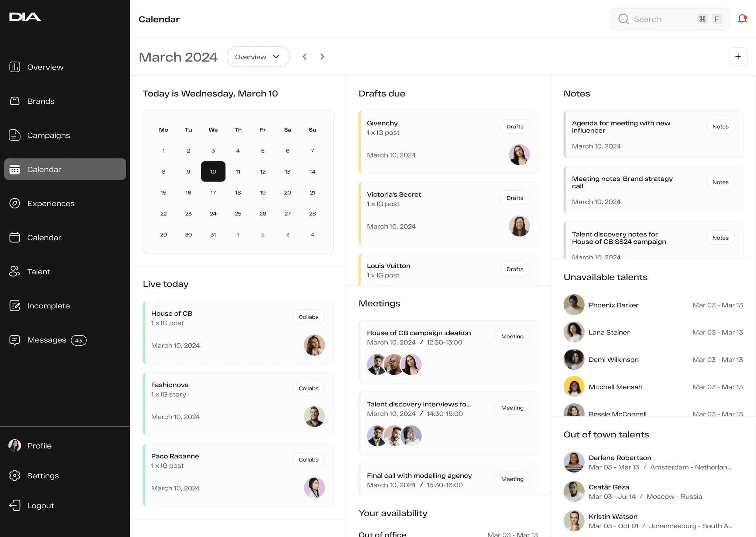Go to the previous month
756x537 pixels.
pyautogui.click(x=305, y=57)
